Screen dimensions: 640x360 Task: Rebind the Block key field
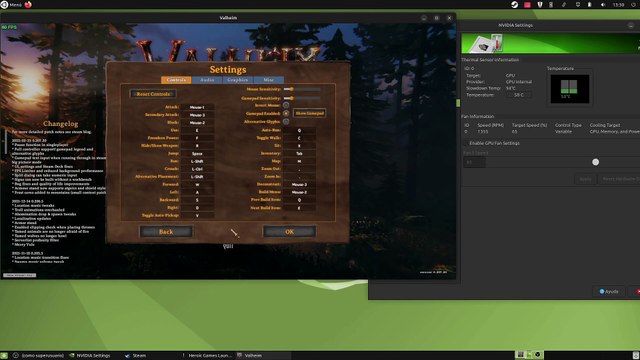coord(197,122)
